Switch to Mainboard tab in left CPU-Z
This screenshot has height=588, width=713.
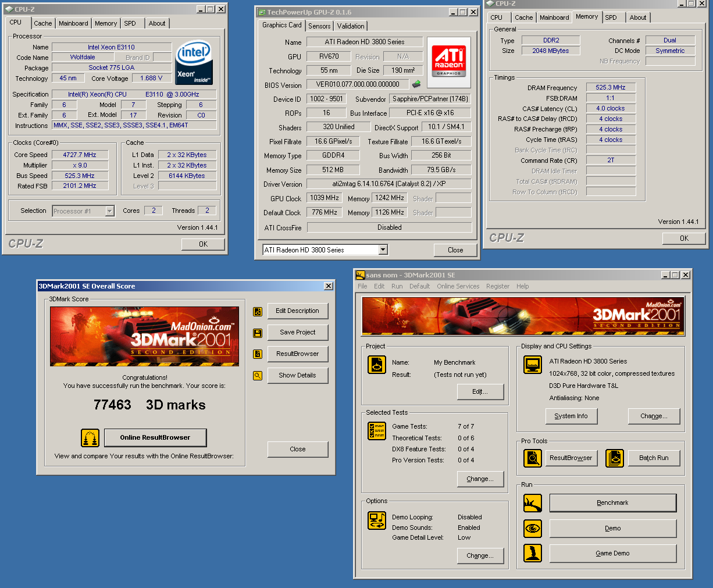(x=73, y=23)
